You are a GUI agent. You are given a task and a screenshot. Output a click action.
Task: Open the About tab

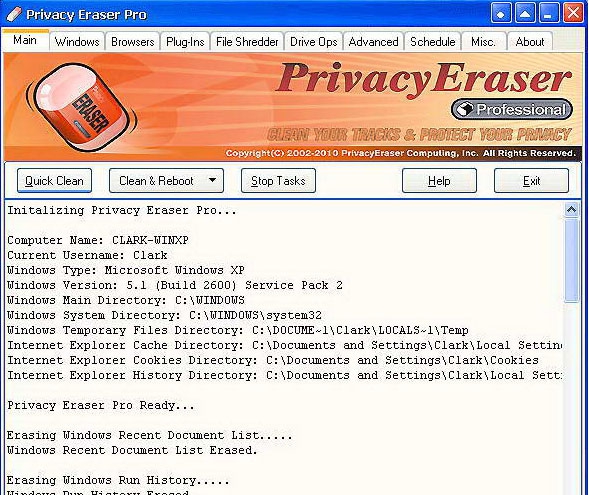click(530, 42)
